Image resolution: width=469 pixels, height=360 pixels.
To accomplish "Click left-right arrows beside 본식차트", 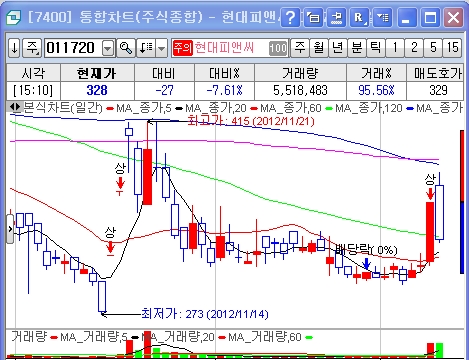I will pyautogui.click(x=15, y=107).
